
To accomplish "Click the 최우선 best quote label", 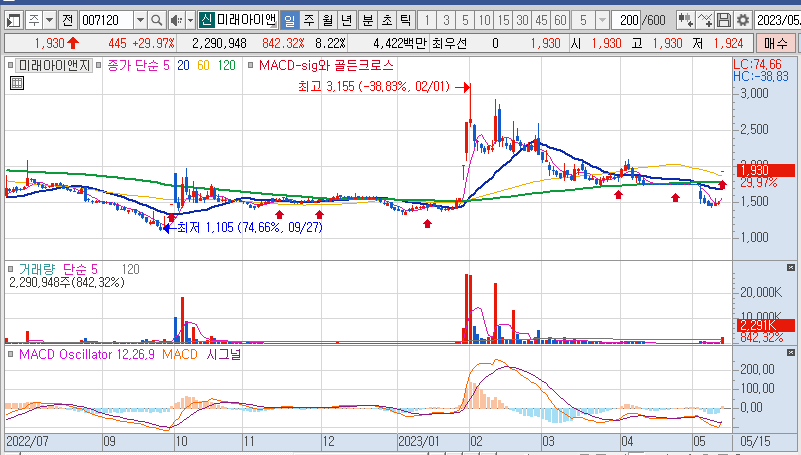I will pos(449,43).
